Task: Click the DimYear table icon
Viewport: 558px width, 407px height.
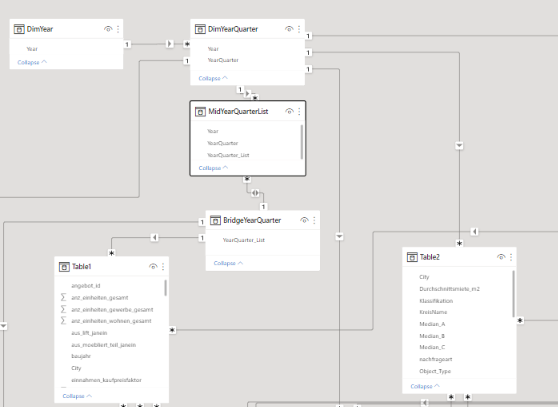Action: [19, 29]
